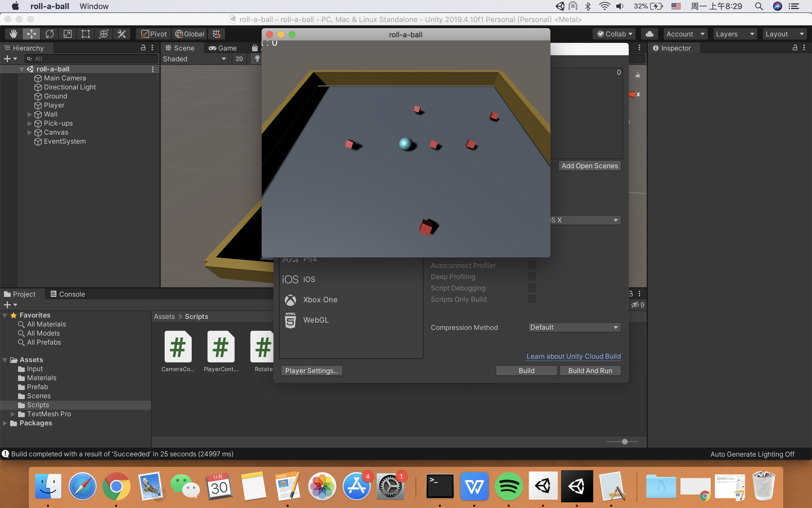Open roll-a-ball scene options menu
The width and height of the screenshot is (812, 508).
click(x=153, y=69)
